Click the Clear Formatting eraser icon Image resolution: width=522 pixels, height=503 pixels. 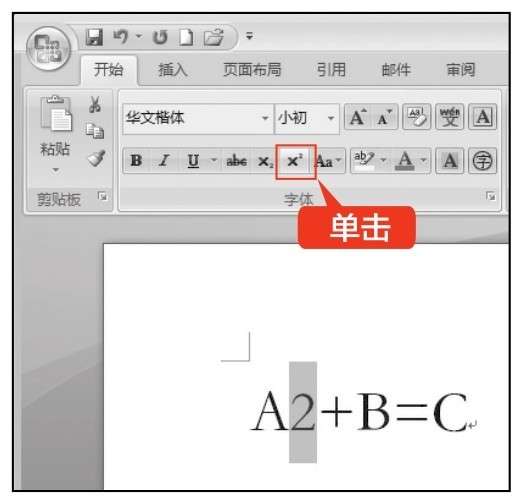point(417,117)
